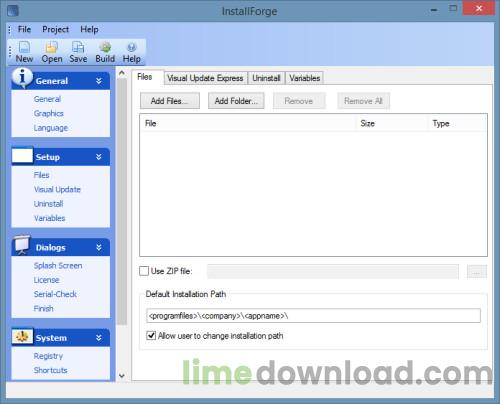
Task: Click the System section header icon
Action: click(x=22, y=337)
